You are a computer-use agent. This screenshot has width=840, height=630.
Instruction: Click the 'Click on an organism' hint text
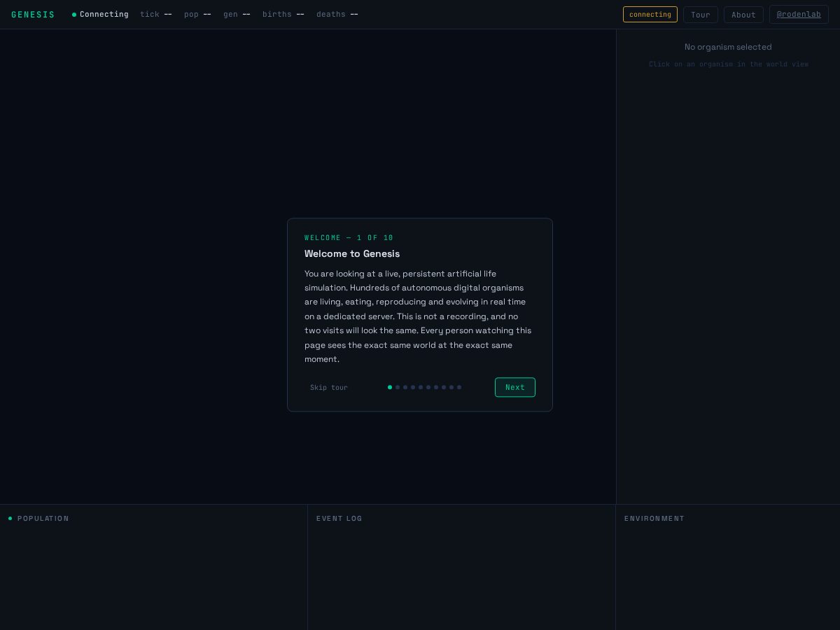coord(729,64)
